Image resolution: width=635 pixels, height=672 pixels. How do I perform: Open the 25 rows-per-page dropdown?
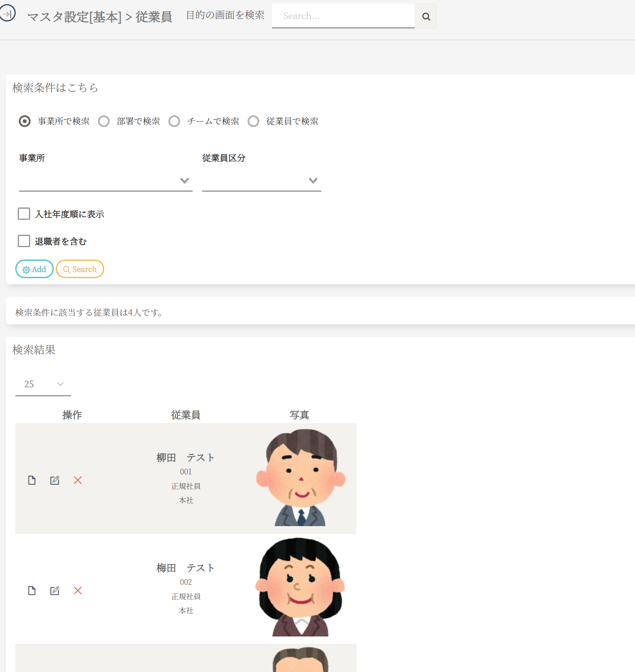[43, 384]
